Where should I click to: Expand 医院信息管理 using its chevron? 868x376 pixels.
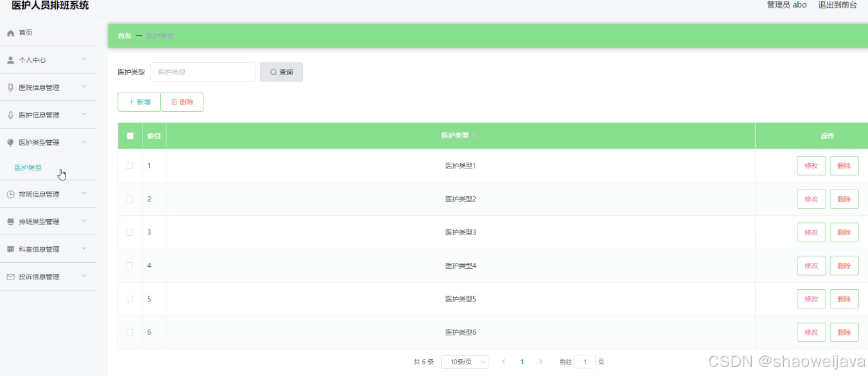pyautogui.click(x=84, y=87)
